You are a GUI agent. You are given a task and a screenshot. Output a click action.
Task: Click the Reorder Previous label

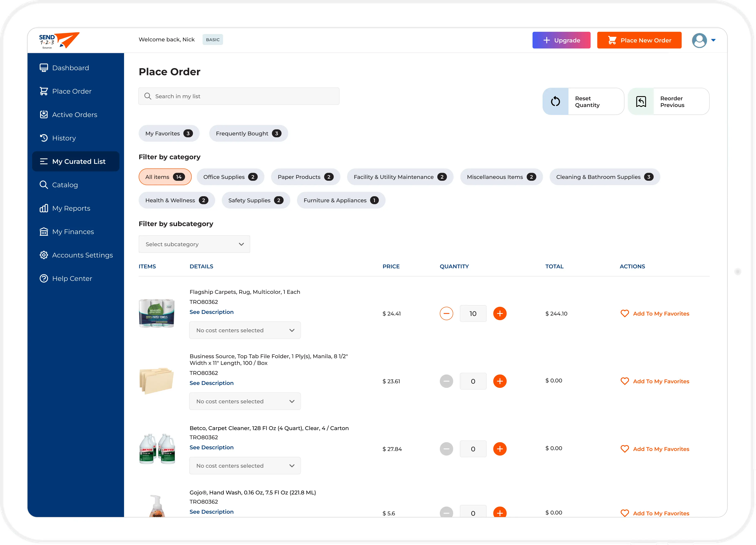672,101
